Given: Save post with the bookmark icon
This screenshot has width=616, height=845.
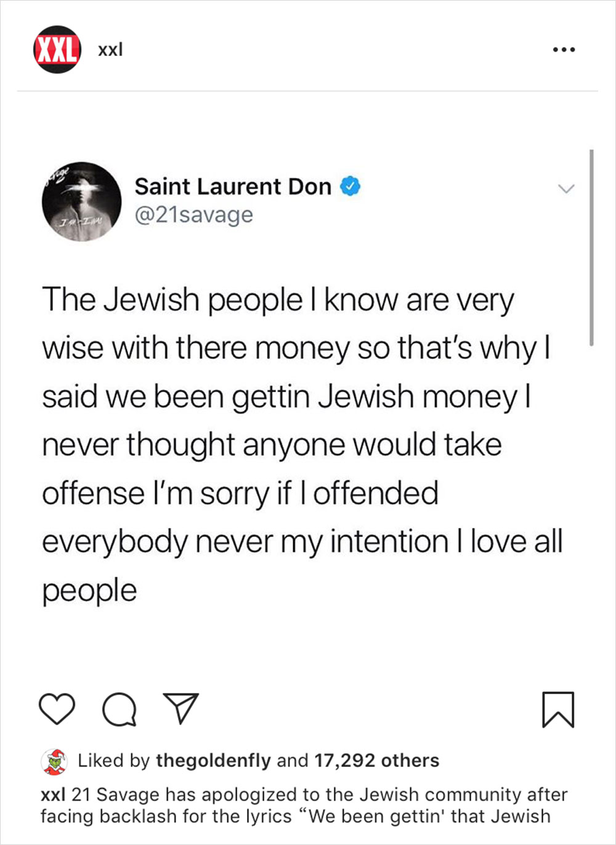Looking at the screenshot, I should (x=558, y=710).
